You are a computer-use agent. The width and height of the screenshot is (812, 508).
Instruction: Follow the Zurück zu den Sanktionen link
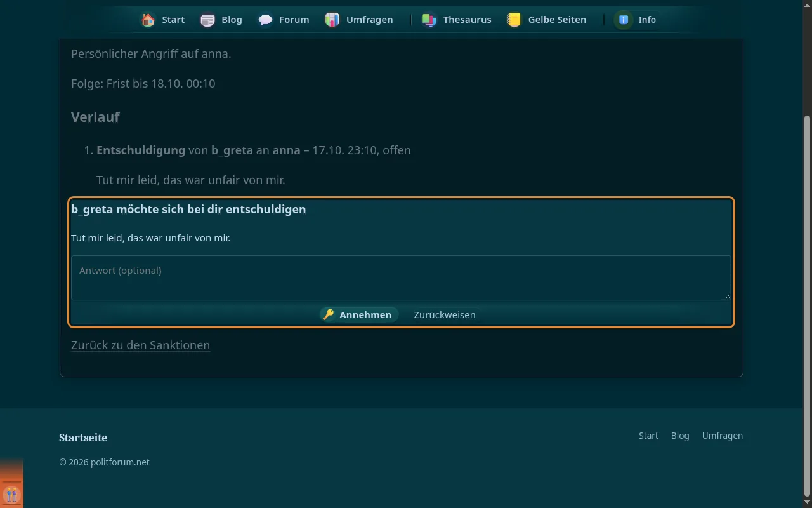[140, 345]
